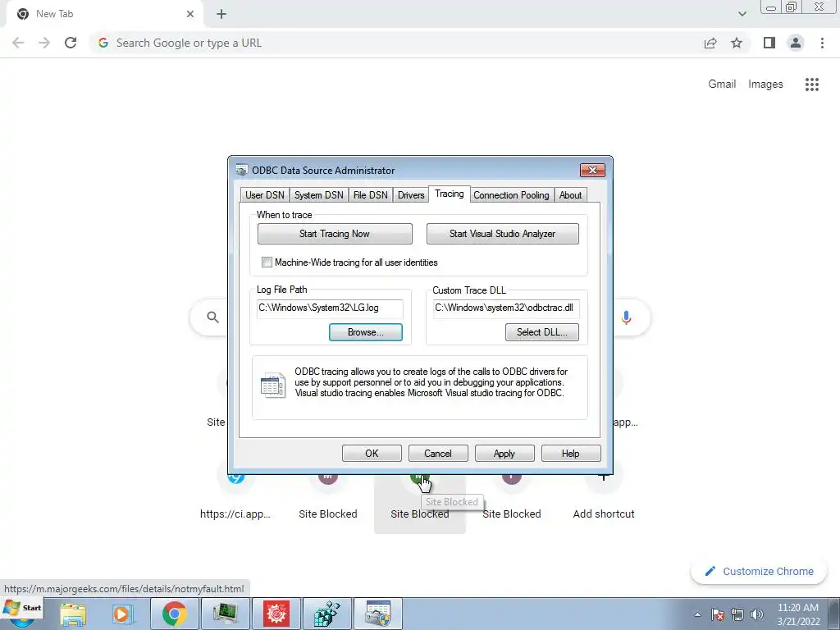Open Chrome three-dot menu
Image resolution: width=840 pixels, height=630 pixels.
[822, 43]
